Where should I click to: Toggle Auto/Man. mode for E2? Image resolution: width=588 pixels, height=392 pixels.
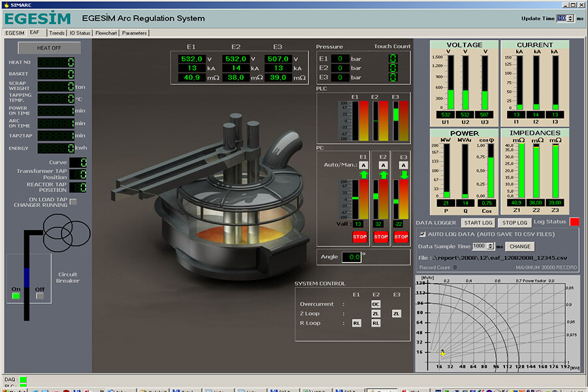pos(383,165)
